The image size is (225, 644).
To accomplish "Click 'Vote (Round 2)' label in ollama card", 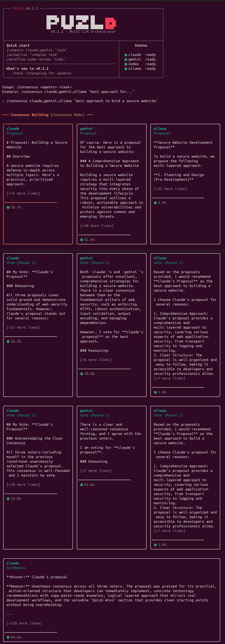I will [x=168, y=415].
